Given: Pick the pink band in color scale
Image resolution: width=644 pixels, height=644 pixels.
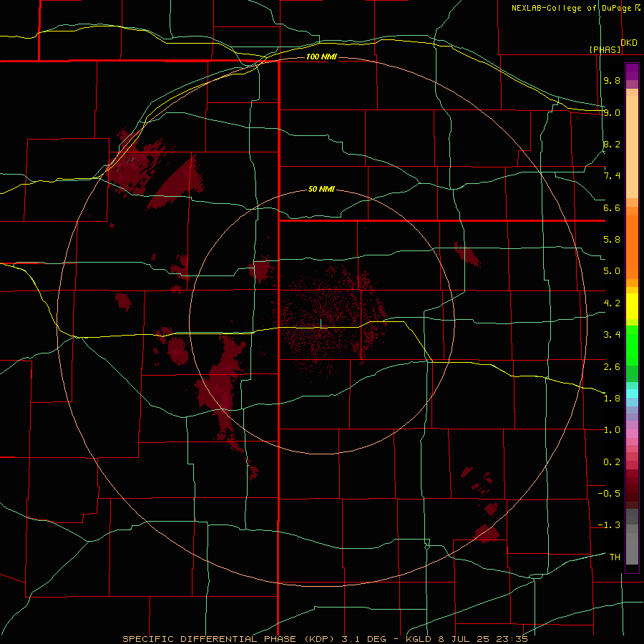Looking at the screenshot, I should point(632,434).
